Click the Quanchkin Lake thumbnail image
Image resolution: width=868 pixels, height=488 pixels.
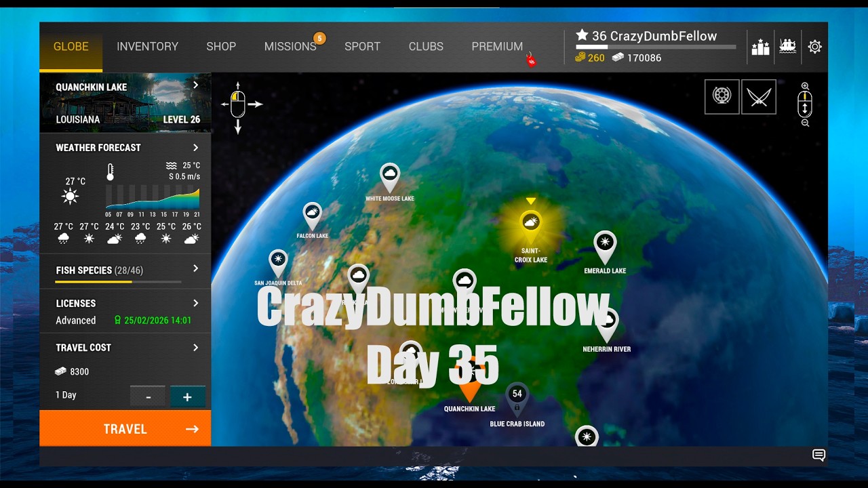click(125, 104)
